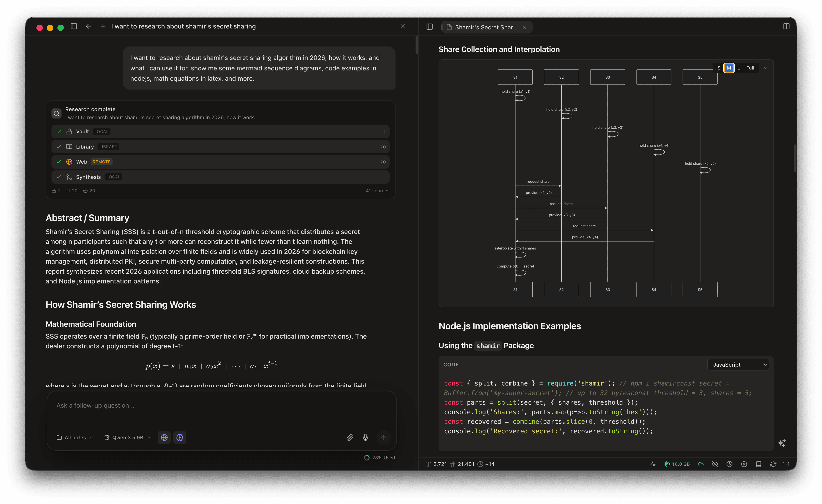Click the top S1 box in diagram
This screenshot has height=504, width=822.
point(515,77)
